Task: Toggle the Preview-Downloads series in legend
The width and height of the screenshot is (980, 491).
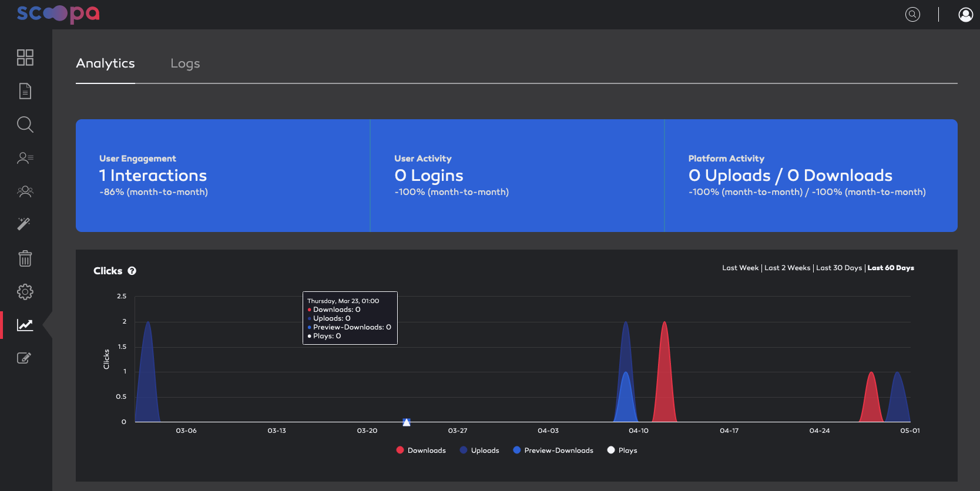Action: point(553,450)
